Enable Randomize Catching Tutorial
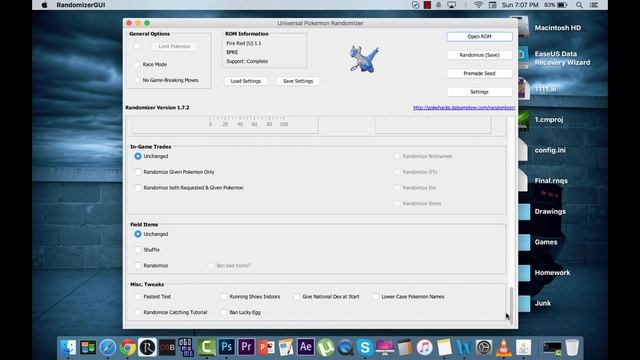Image resolution: width=640 pixels, height=360 pixels. point(138,312)
